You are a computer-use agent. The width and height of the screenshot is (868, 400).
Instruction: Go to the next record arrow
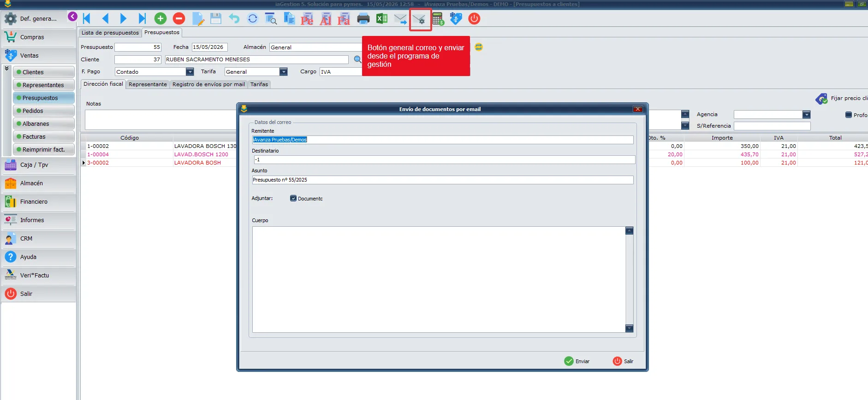pos(123,18)
